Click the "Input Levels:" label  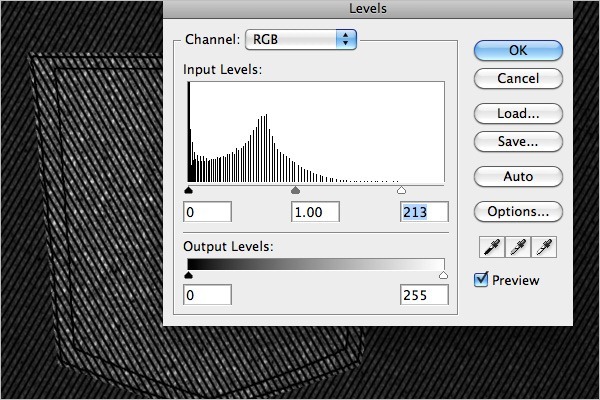pos(222,70)
